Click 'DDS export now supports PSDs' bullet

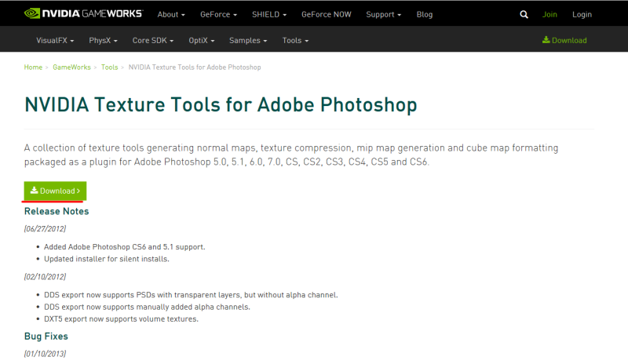pos(191,295)
